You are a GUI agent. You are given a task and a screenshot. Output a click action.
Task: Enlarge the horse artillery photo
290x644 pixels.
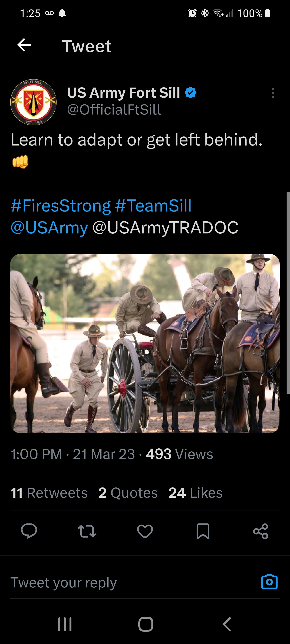tap(145, 343)
